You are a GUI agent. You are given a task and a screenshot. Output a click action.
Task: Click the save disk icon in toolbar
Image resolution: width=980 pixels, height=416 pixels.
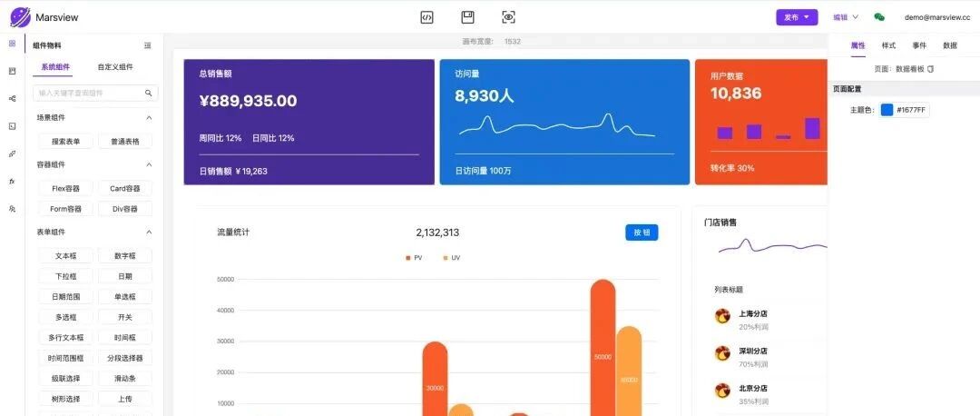(x=467, y=17)
